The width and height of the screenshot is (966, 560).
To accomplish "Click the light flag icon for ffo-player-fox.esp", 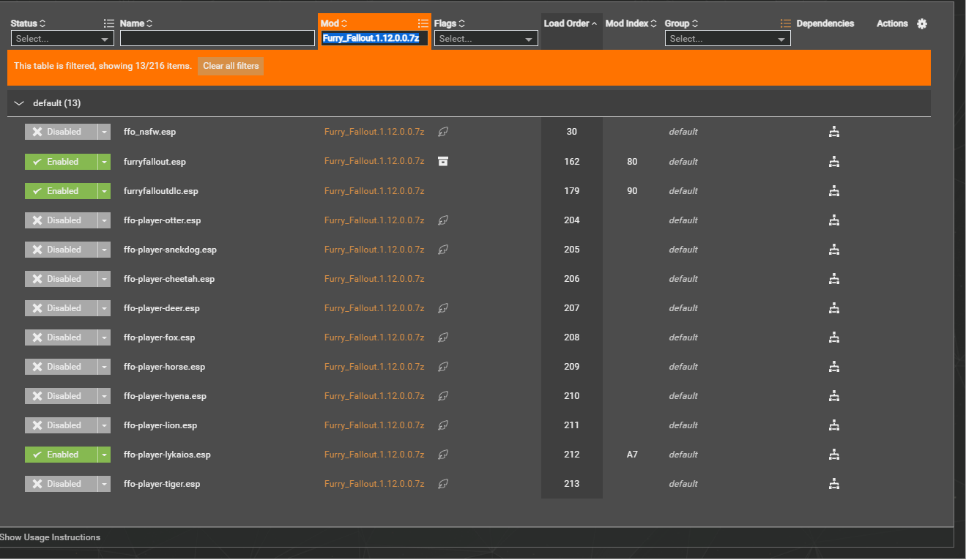I will point(442,337).
